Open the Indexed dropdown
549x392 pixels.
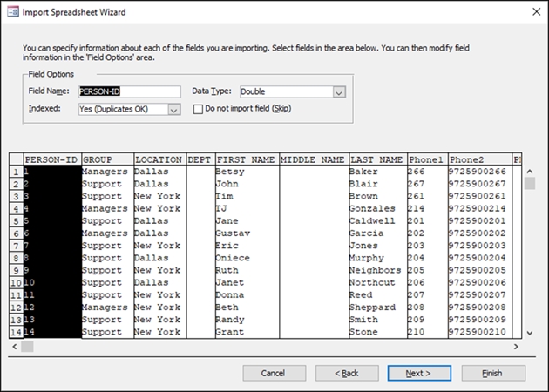(x=173, y=109)
